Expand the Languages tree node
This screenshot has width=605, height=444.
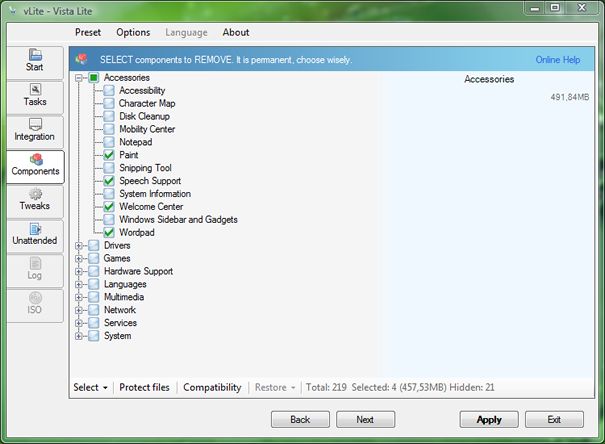click(79, 284)
